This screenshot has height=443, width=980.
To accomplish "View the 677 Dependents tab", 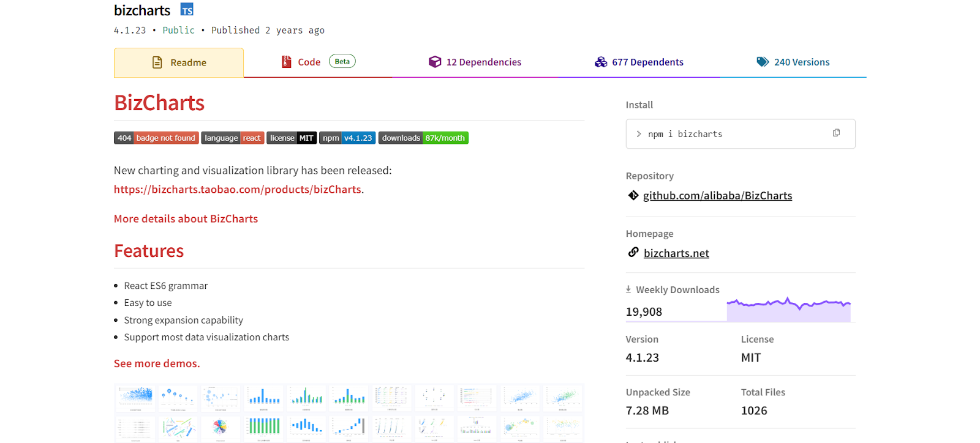I will 639,62.
